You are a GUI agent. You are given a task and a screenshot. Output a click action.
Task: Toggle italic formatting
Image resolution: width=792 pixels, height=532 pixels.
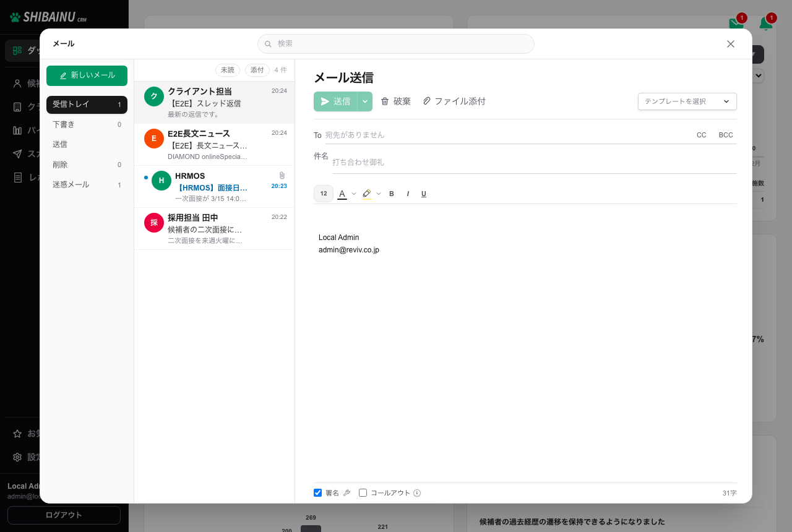pyautogui.click(x=408, y=194)
